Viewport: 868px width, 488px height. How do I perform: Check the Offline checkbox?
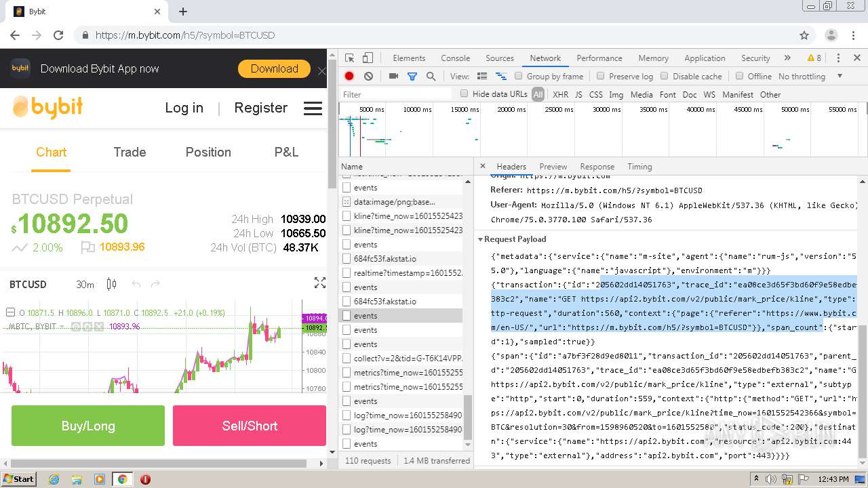739,76
